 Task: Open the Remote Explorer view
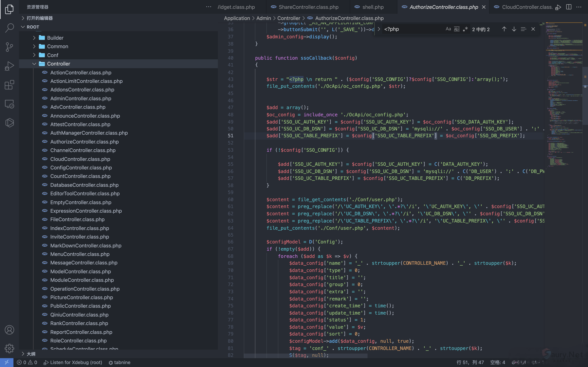(x=9, y=104)
